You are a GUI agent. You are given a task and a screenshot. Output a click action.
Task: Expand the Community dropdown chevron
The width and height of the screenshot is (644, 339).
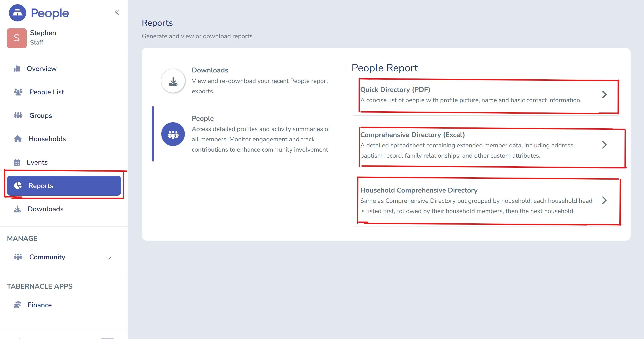[109, 258]
